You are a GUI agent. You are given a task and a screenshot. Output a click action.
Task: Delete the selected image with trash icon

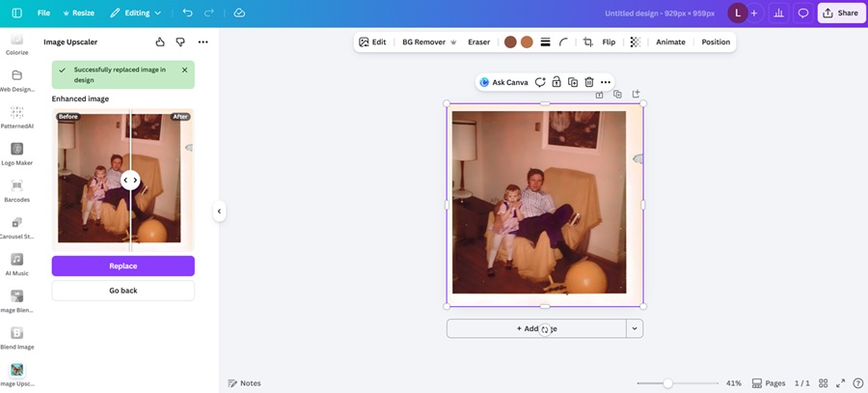[x=589, y=82]
